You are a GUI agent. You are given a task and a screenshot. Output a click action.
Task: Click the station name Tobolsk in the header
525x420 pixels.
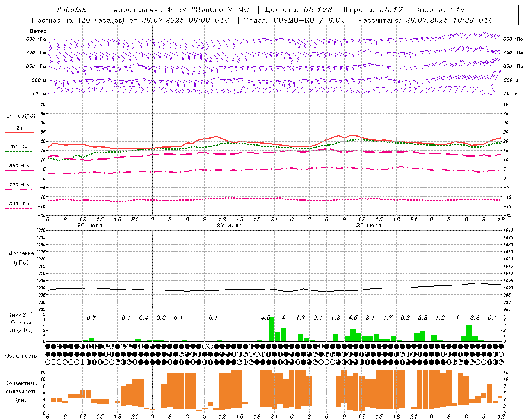pos(72,10)
